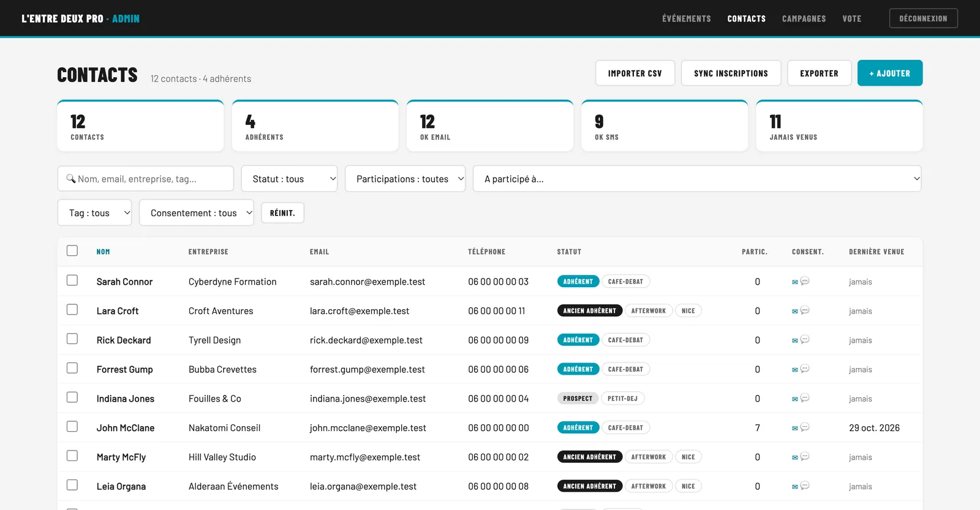Go to the Événements navigation item
This screenshot has width=980, height=510.
(687, 19)
